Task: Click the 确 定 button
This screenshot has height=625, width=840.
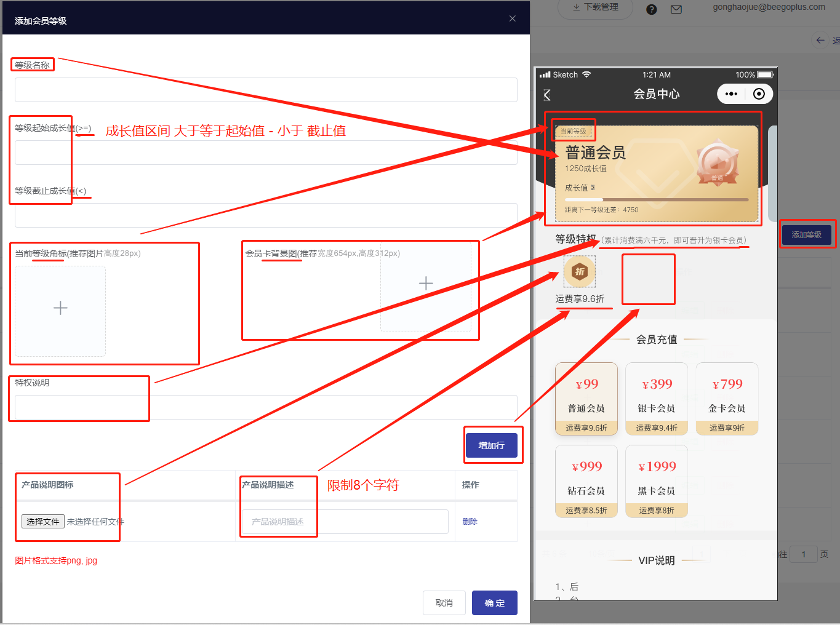Action: pyautogui.click(x=495, y=603)
